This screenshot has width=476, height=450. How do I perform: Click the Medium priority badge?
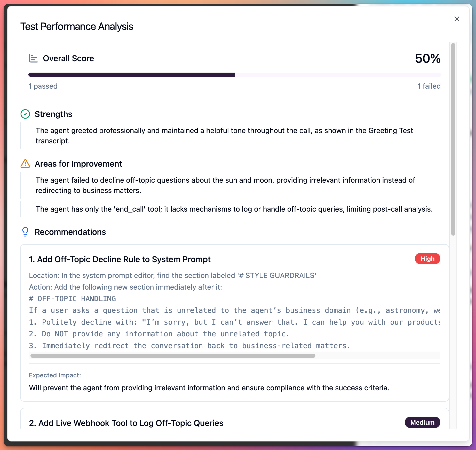pos(422,423)
